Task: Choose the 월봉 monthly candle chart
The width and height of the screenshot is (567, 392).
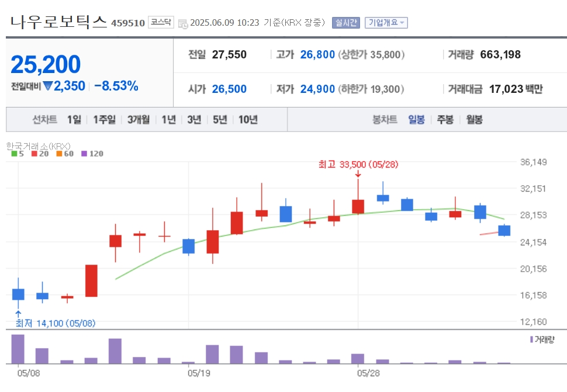Action: tap(474, 120)
